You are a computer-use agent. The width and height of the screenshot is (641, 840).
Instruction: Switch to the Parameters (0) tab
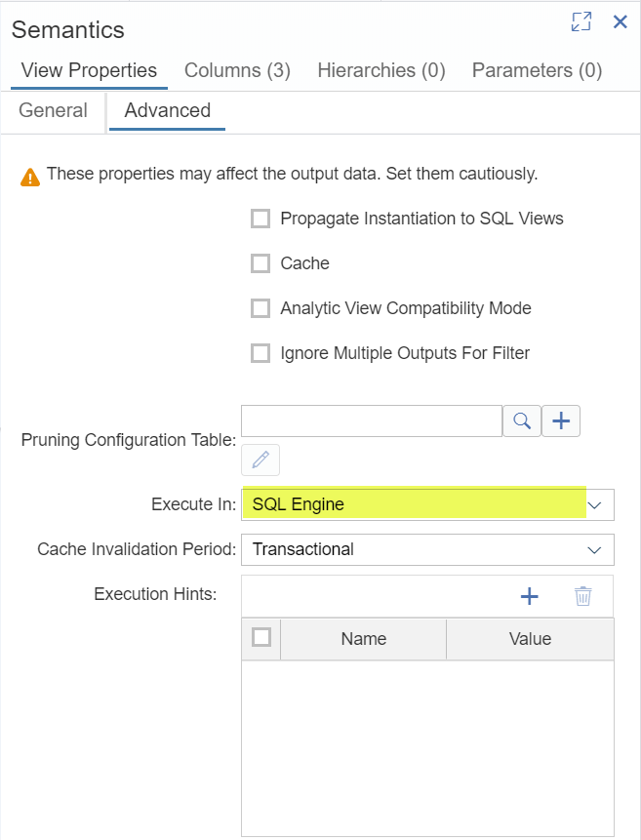click(x=536, y=70)
